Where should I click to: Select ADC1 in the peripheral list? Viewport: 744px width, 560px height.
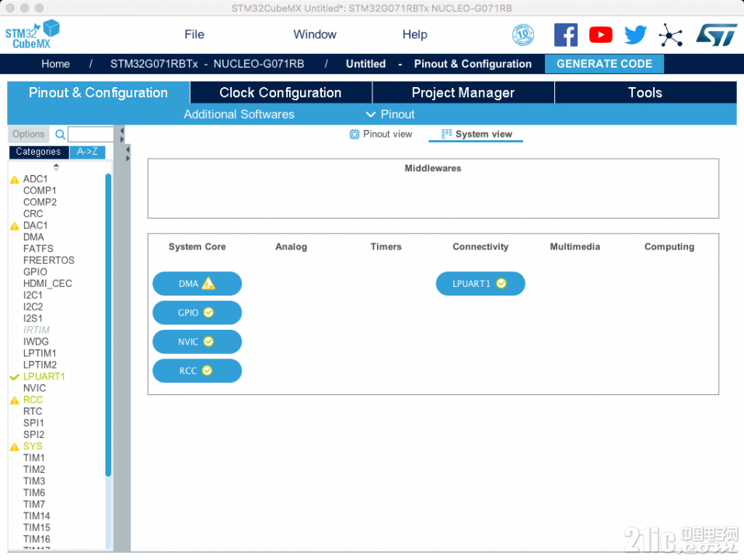pos(36,179)
